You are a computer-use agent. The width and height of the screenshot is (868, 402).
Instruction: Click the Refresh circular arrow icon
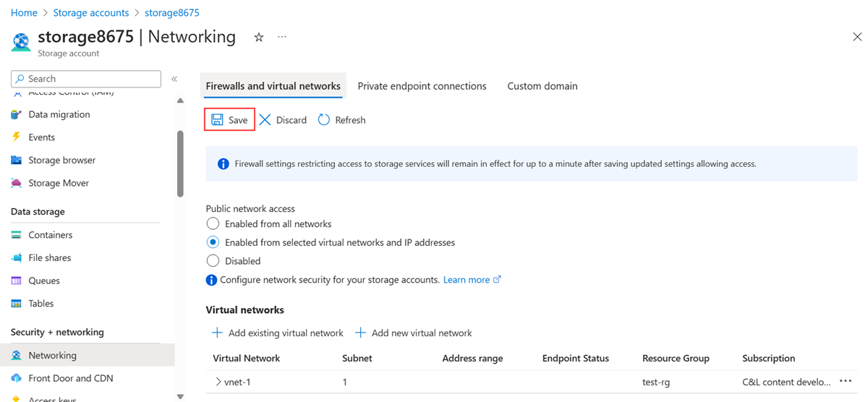[x=324, y=120]
